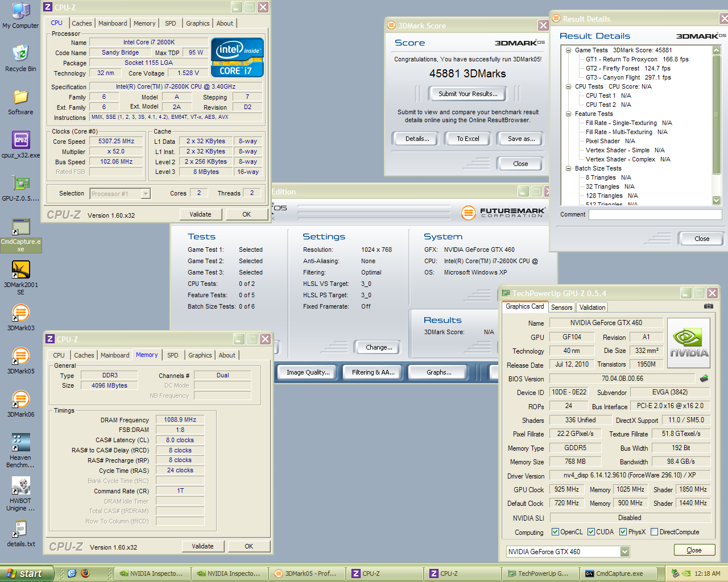Viewport: 728px width, 582px height.
Task: Select 'GT1 - Return To Proxycon' result row
Action: click(x=637, y=59)
